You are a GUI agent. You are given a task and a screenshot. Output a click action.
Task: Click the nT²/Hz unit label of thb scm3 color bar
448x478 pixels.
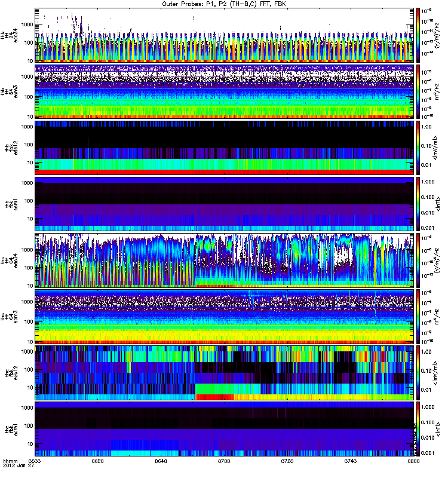pos(437,91)
